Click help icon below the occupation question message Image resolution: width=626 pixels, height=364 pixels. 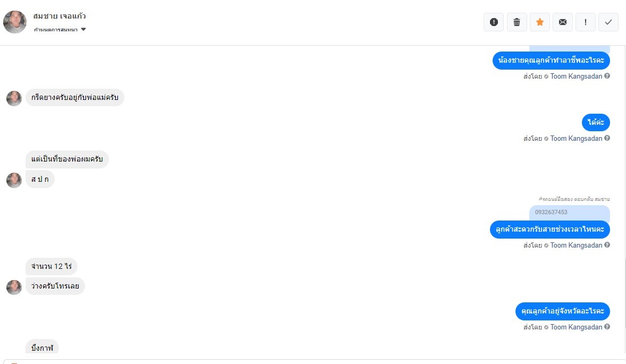tap(607, 76)
